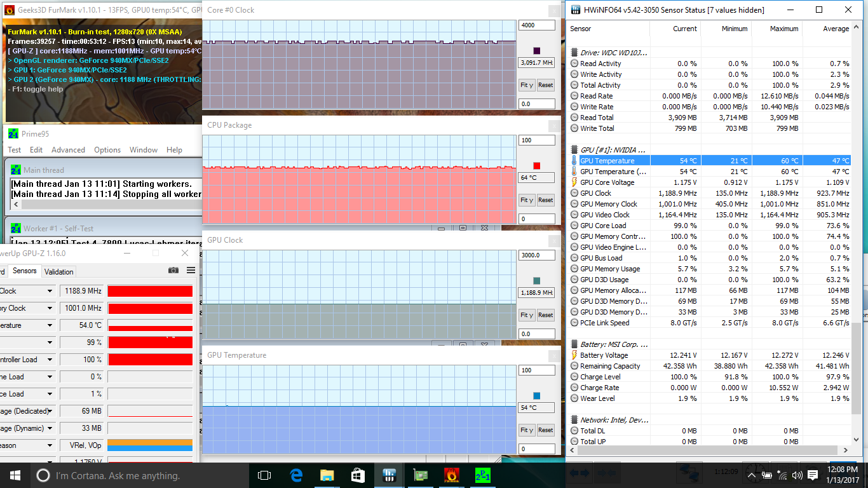The width and height of the screenshot is (868, 488).
Task: Click blue color swatch on GPU Temperature graph
Action: tap(537, 396)
